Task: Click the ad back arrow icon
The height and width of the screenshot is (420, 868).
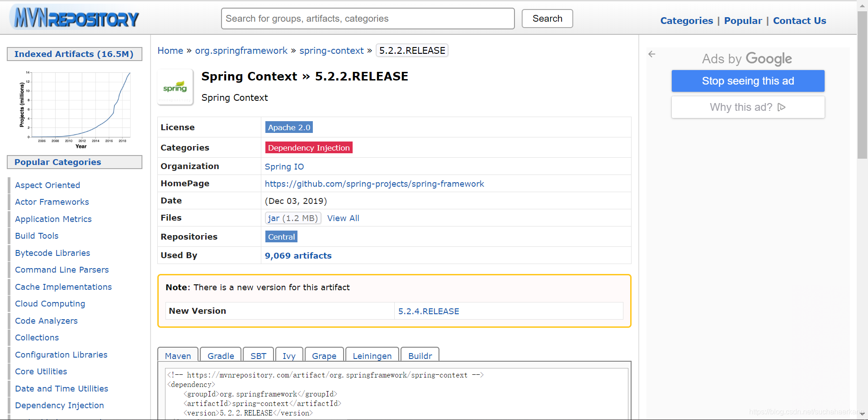Action: 651,54
